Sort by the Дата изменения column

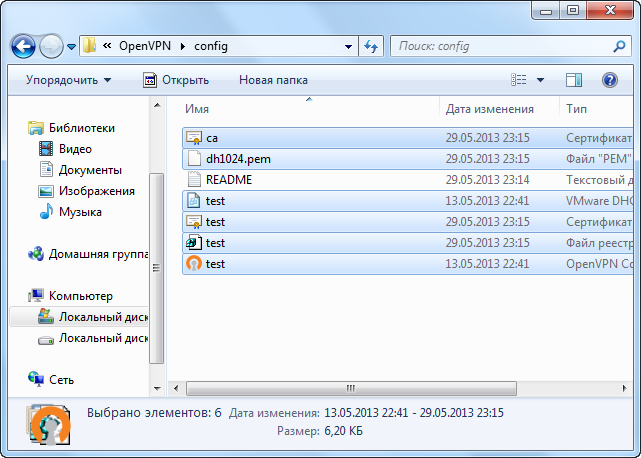tap(489, 109)
